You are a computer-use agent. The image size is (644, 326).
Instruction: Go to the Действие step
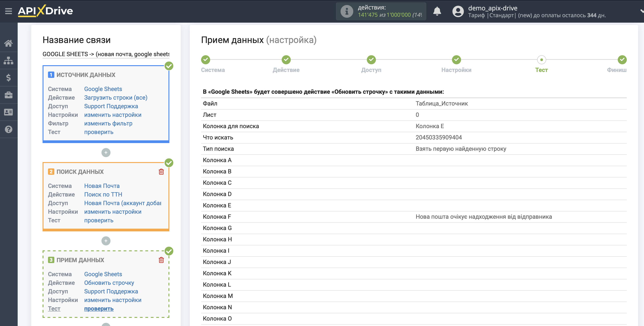[x=286, y=60]
